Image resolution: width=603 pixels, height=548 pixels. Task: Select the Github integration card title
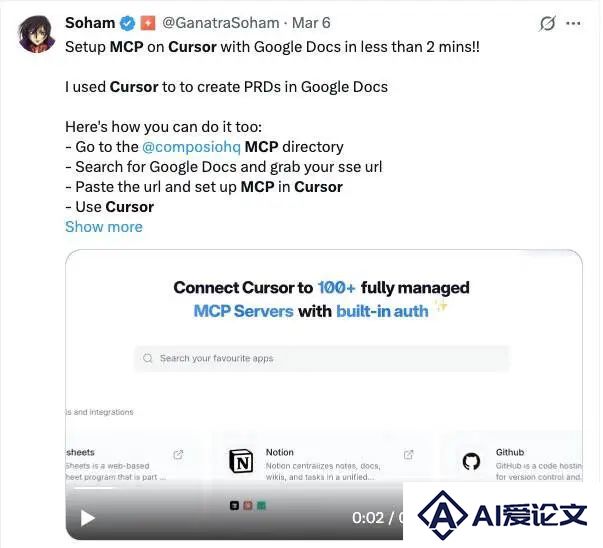[x=510, y=452]
